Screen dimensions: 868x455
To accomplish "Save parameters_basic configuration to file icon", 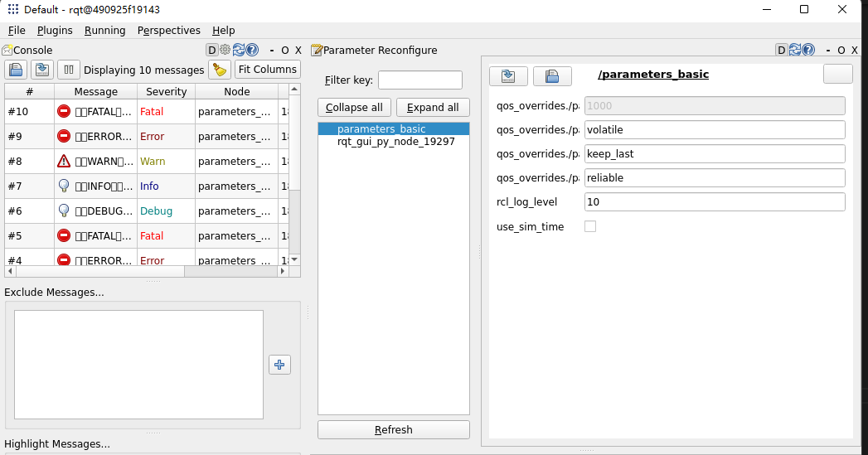I will [509, 76].
